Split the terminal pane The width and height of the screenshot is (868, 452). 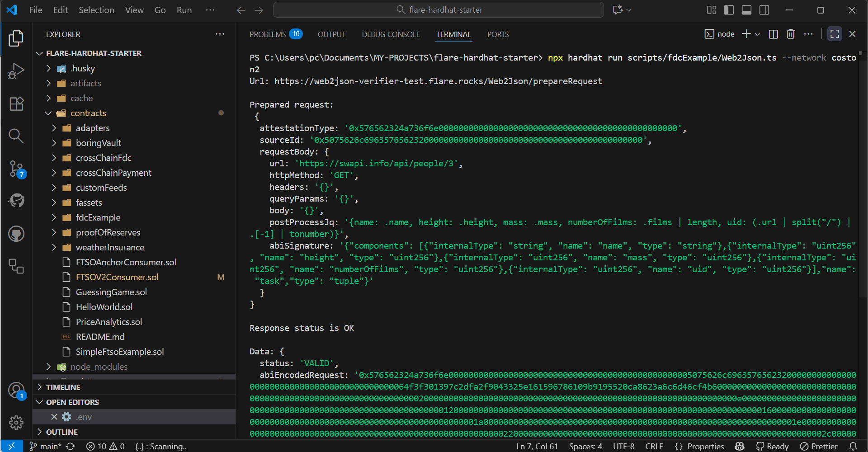click(x=774, y=34)
